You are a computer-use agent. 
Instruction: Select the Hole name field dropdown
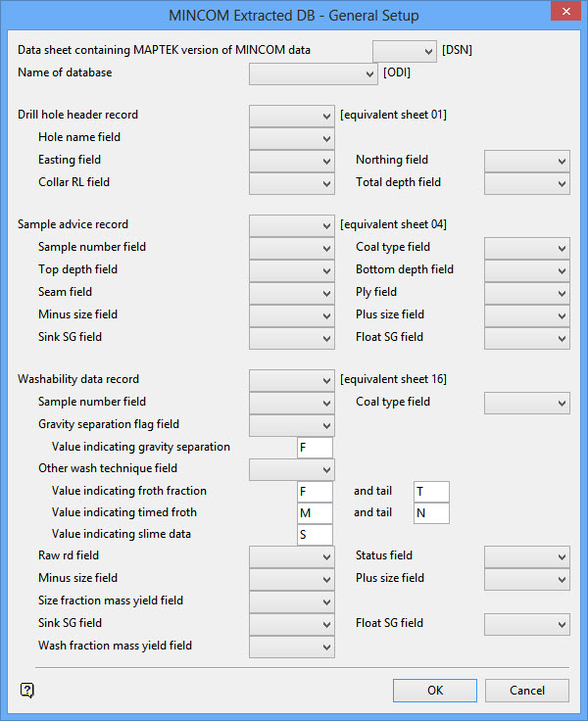[292, 138]
